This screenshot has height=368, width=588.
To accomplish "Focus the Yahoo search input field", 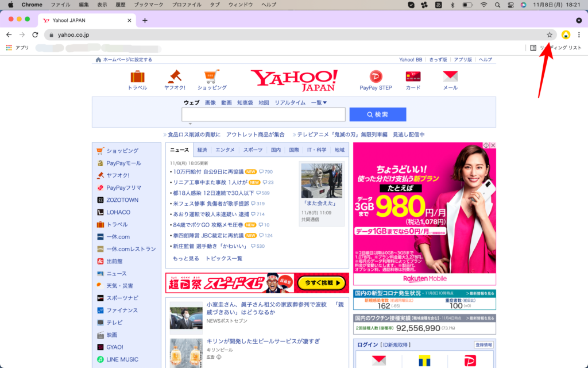I will pyautogui.click(x=263, y=114).
